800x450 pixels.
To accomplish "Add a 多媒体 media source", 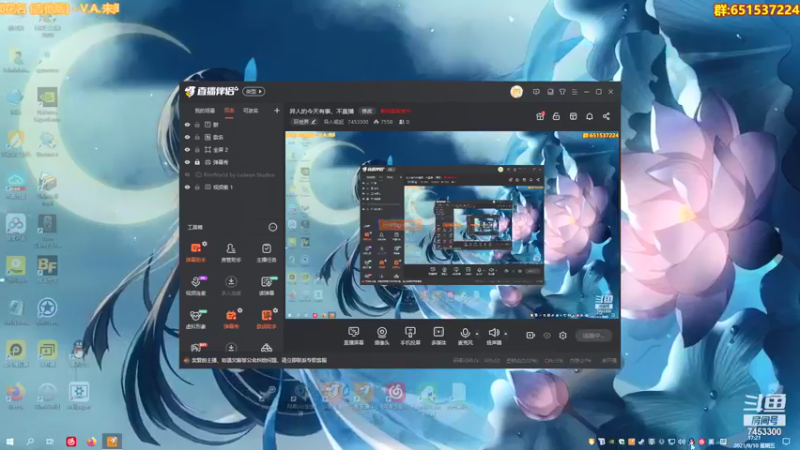I will click(438, 336).
